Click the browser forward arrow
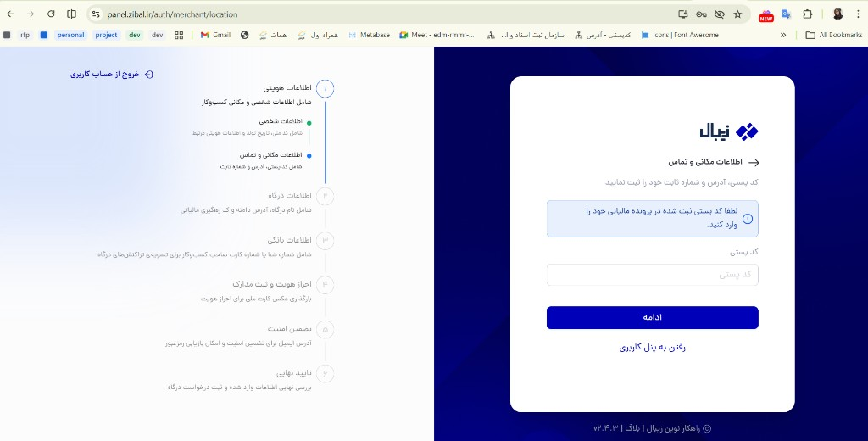This screenshot has height=441, width=868. (31, 14)
